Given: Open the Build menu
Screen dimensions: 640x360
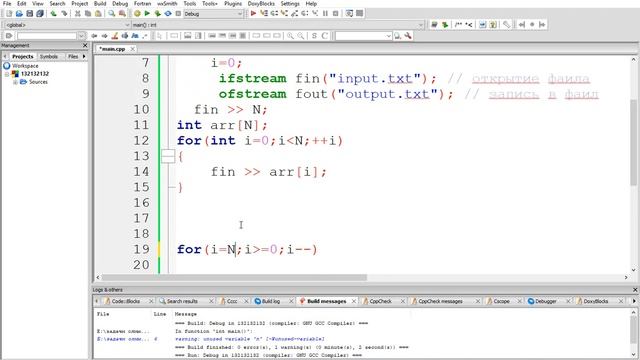Looking at the screenshot, I should 100,3.
